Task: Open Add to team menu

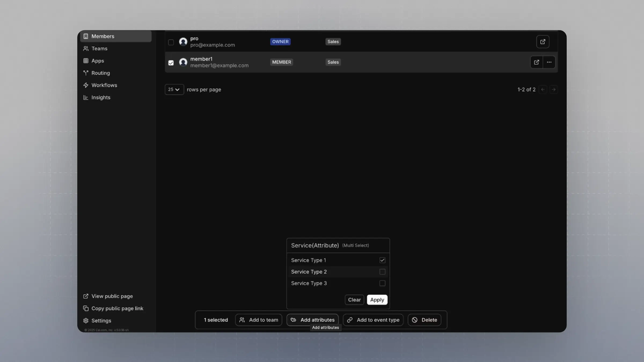Action: [258, 320]
